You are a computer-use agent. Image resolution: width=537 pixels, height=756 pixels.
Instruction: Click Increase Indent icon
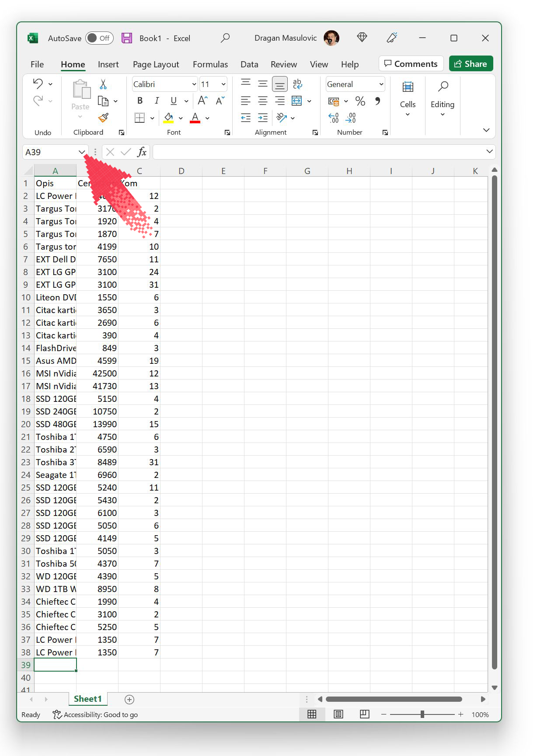tap(262, 118)
